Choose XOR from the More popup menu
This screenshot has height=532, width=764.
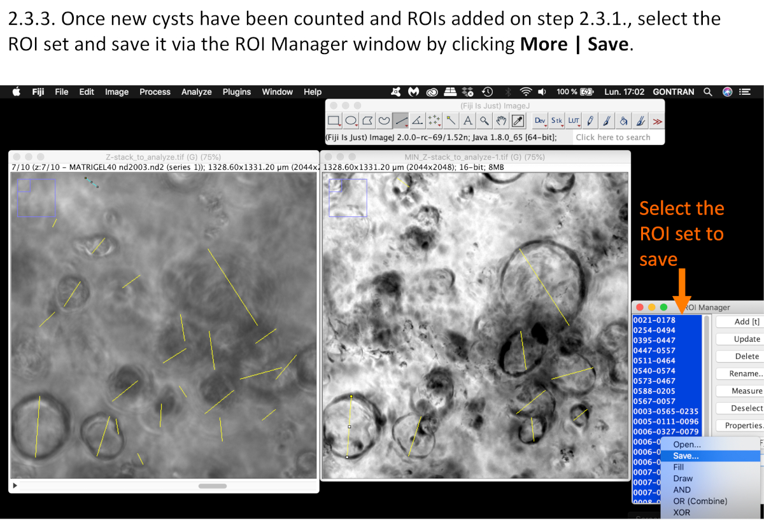(711, 512)
